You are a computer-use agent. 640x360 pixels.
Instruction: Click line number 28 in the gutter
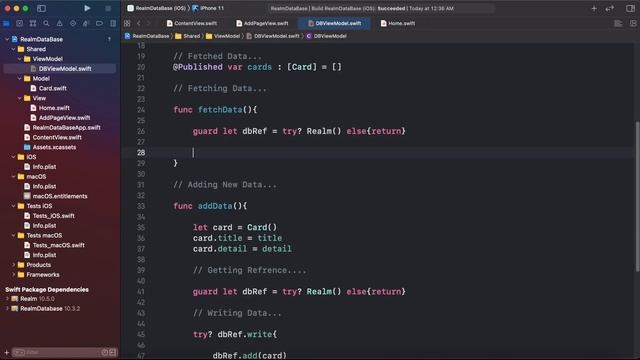[141, 152]
